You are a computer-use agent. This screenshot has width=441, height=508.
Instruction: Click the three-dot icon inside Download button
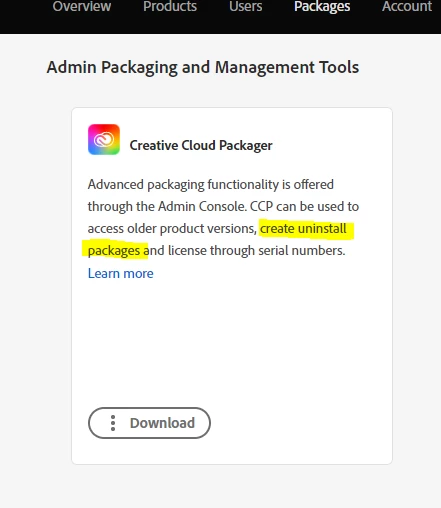[113, 423]
